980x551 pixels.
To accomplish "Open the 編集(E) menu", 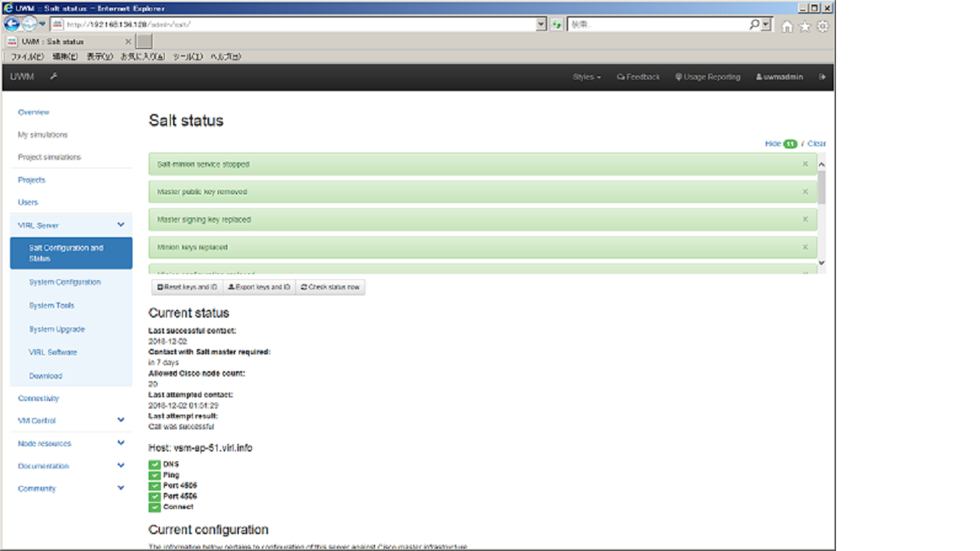I will pos(64,57).
